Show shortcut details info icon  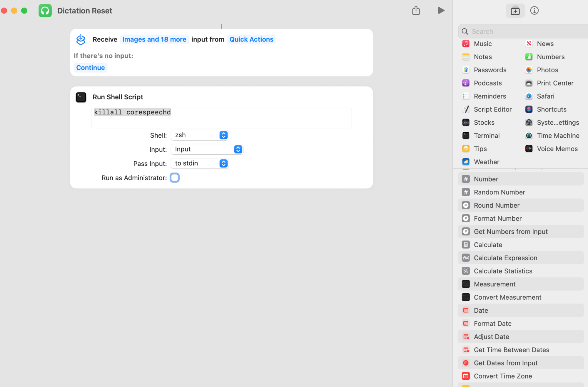(x=534, y=11)
